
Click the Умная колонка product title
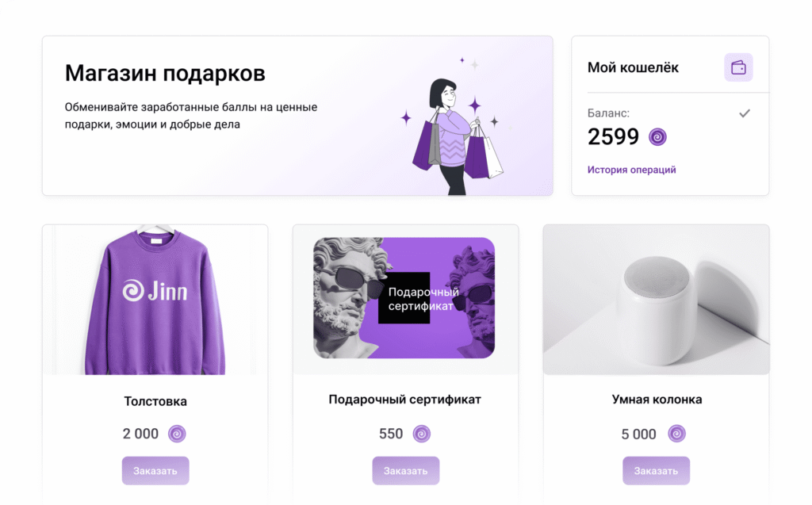tap(657, 400)
